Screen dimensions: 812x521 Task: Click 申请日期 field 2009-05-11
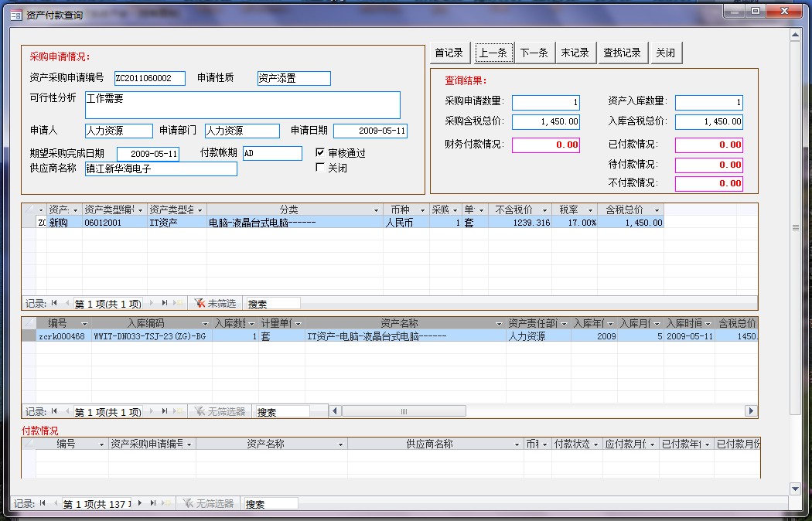click(x=370, y=131)
